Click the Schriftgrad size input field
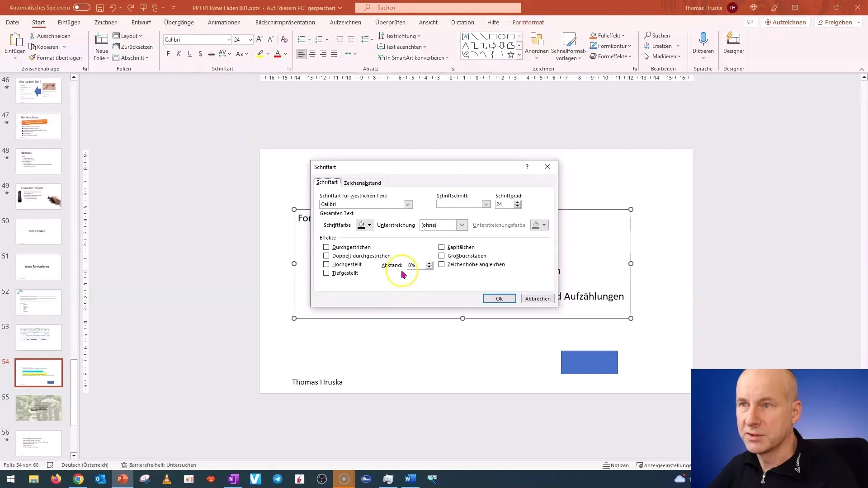 point(505,204)
